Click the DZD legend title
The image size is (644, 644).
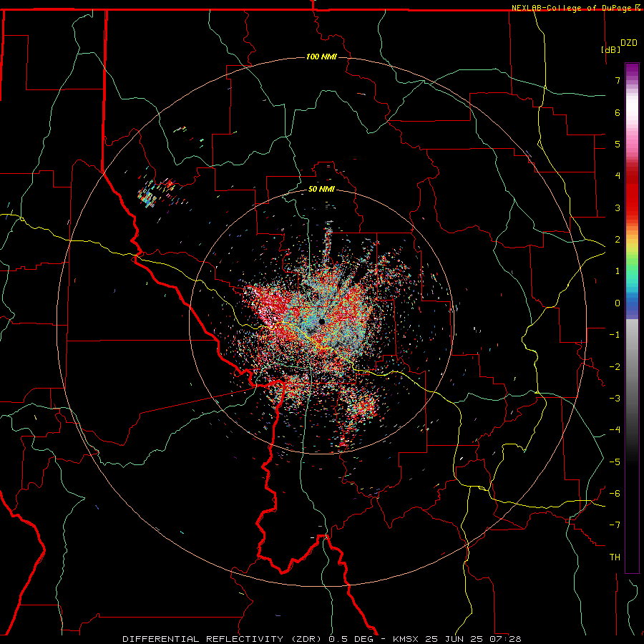pos(629,43)
